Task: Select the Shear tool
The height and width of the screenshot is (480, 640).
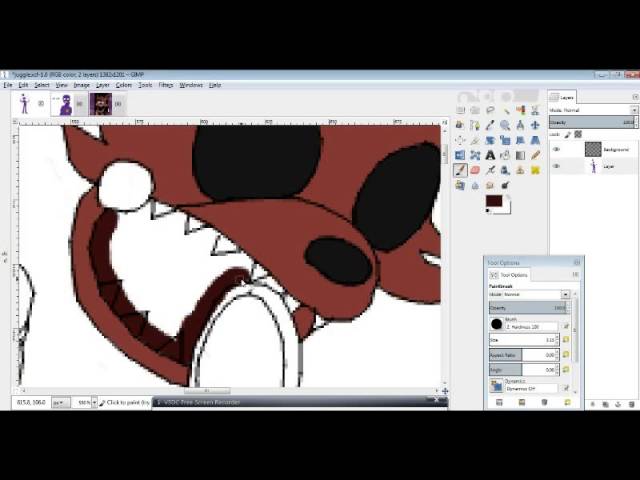Action: tap(520, 140)
